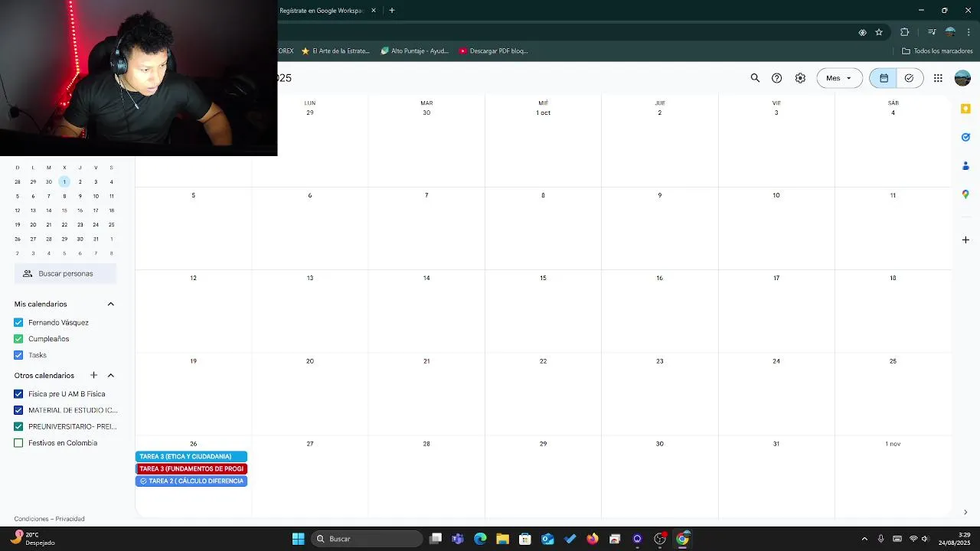Open volume control in system tray
980x551 pixels.
[926, 539]
